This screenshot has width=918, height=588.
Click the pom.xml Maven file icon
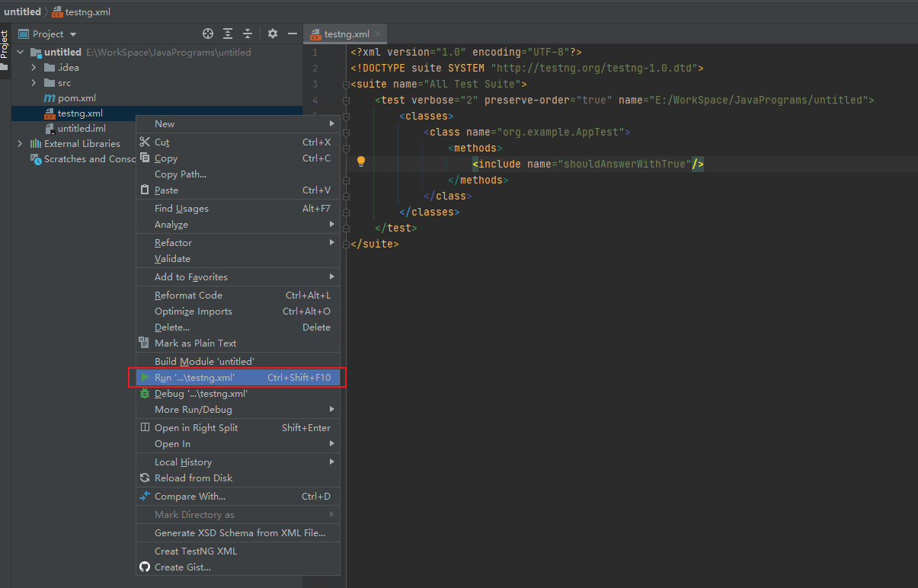point(50,98)
